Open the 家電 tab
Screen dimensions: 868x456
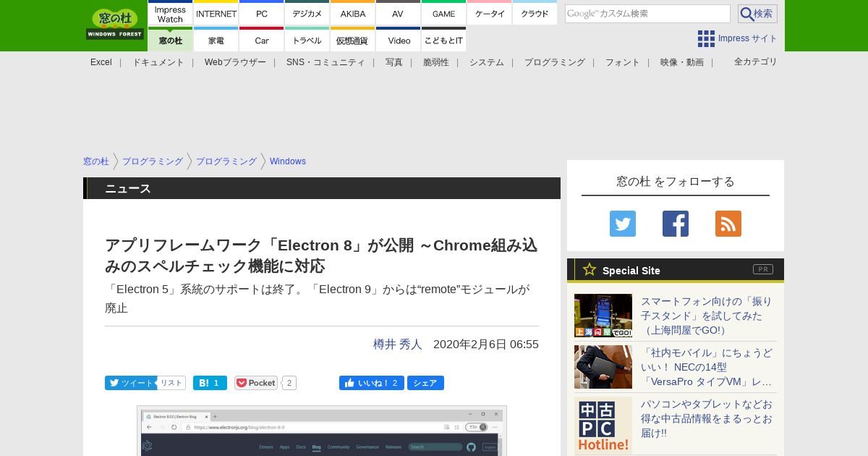pos(216,40)
